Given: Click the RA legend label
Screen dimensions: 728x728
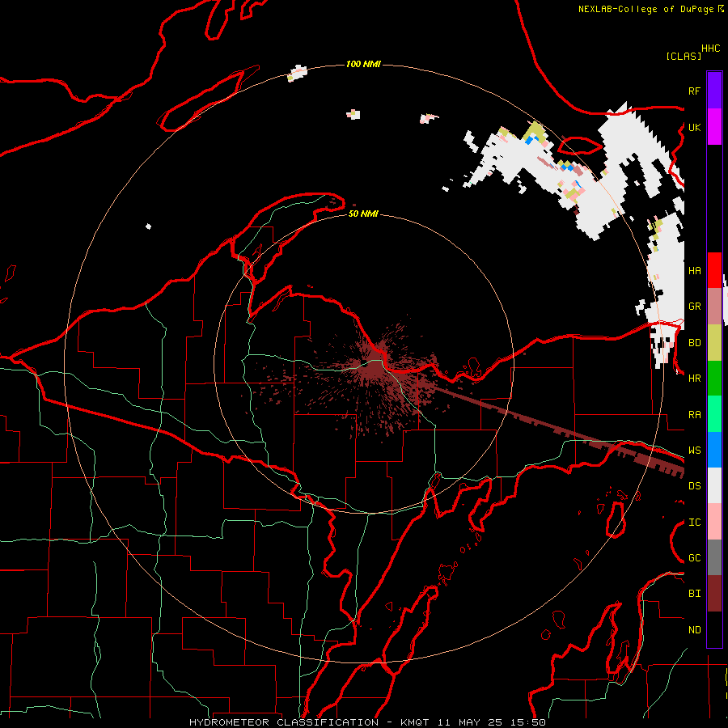Looking at the screenshot, I should pyautogui.click(x=694, y=415).
